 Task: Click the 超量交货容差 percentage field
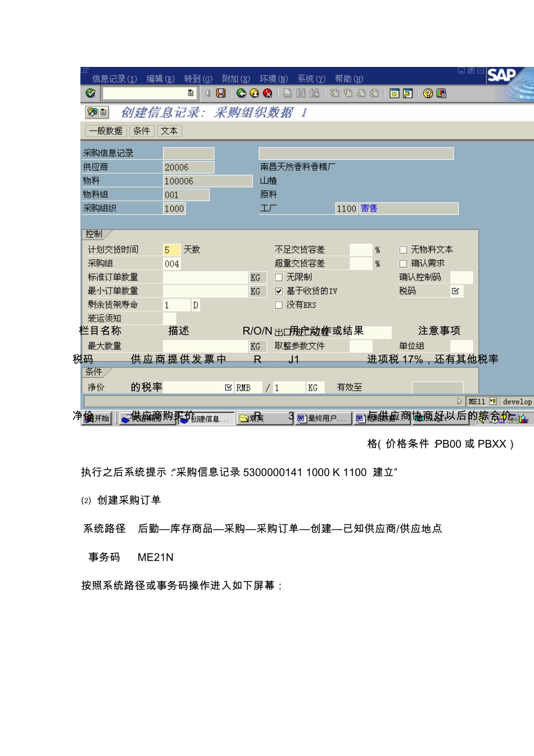coord(361,263)
